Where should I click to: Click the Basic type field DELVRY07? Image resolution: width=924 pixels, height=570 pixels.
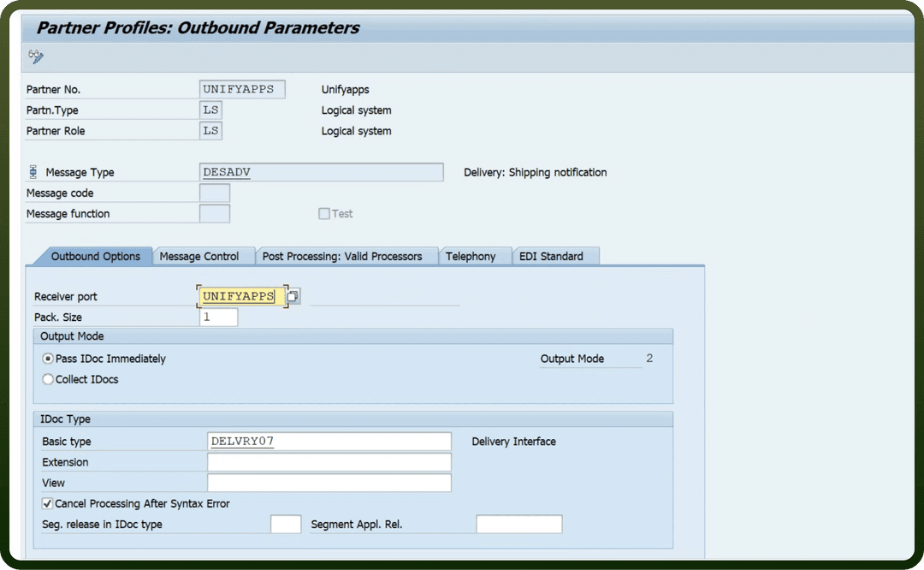pyautogui.click(x=329, y=441)
